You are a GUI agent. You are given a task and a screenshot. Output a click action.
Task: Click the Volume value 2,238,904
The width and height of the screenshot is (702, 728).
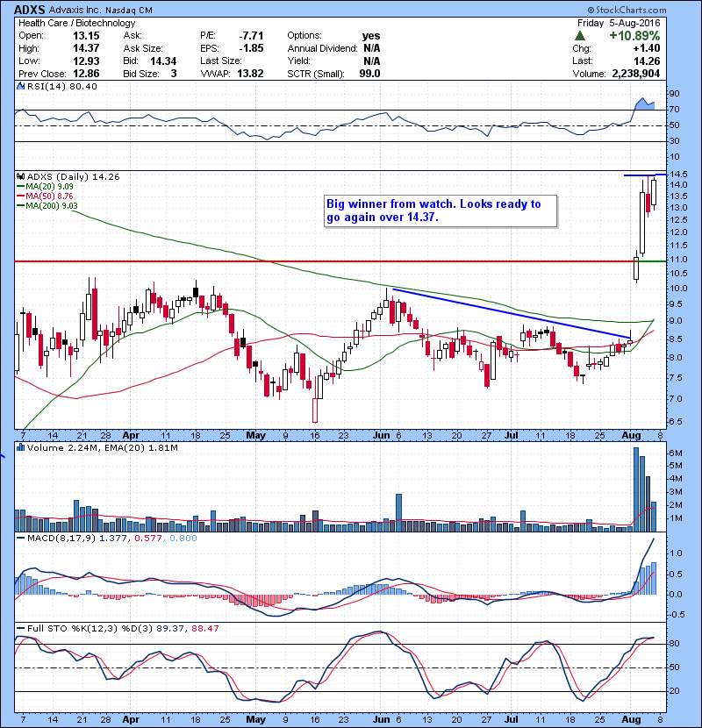coord(636,74)
